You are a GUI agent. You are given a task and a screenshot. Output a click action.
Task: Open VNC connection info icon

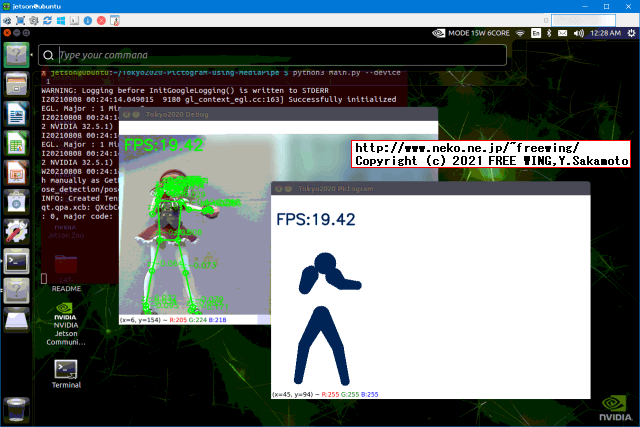coord(86,20)
